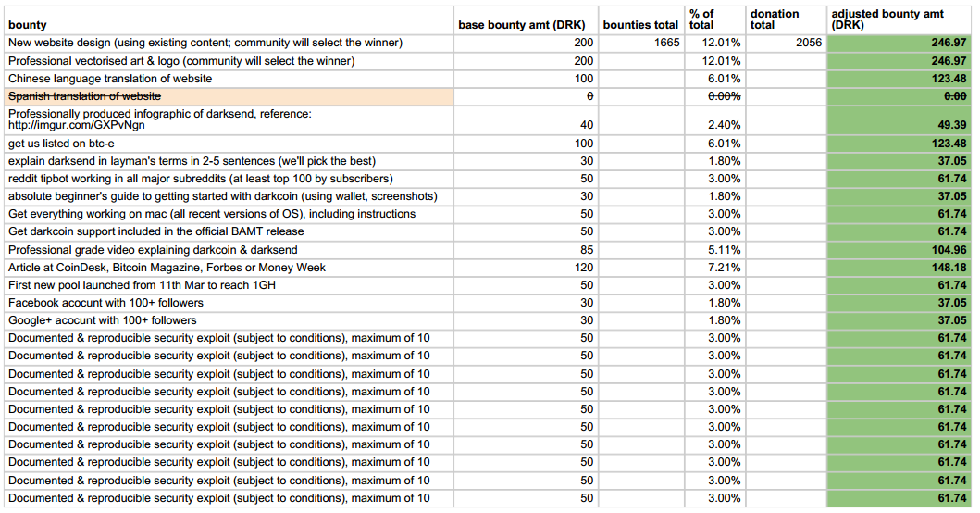Screen dimensions: 980x513
Task: Click the 'New website design' bounty cell
Action: coord(229,44)
